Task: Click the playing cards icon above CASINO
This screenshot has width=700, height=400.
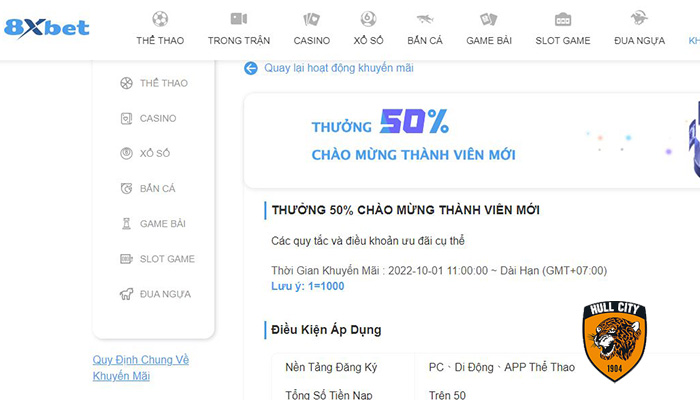Action: (x=312, y=19)
